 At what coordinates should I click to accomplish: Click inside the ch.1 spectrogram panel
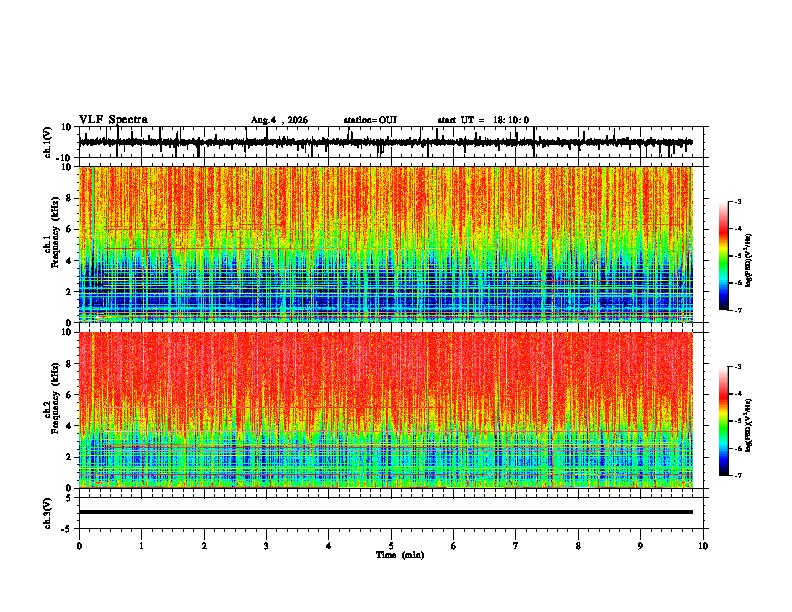386,244
